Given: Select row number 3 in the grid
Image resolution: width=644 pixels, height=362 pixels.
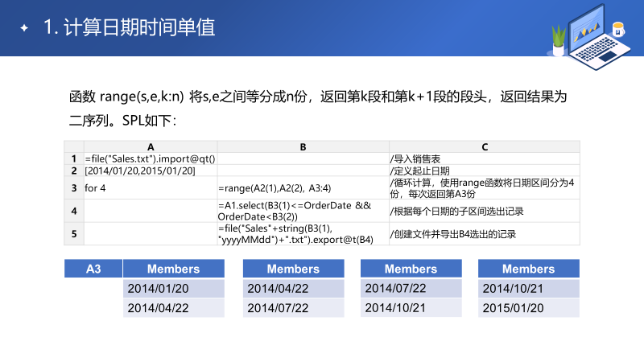Looking at the screenshot, I should click(74, 188).
